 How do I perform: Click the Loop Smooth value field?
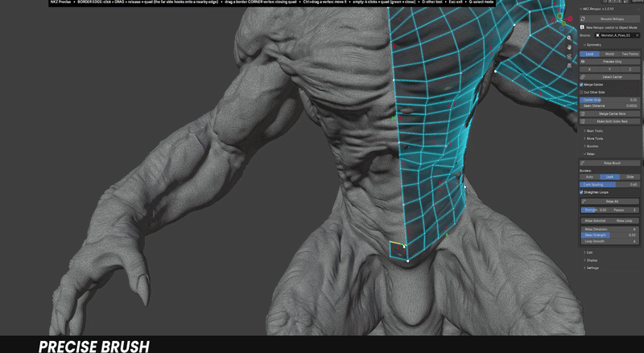tap(609, 241)
